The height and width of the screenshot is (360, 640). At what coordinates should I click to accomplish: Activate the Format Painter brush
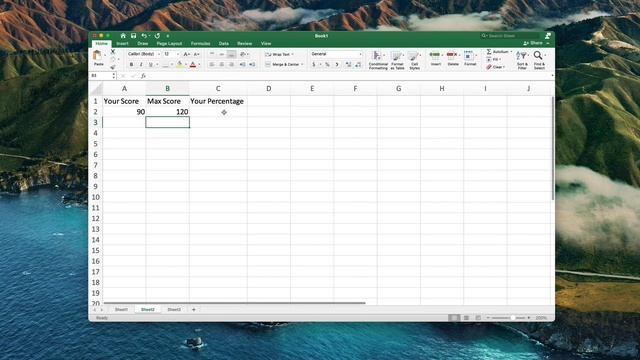[x=113, y=67]
